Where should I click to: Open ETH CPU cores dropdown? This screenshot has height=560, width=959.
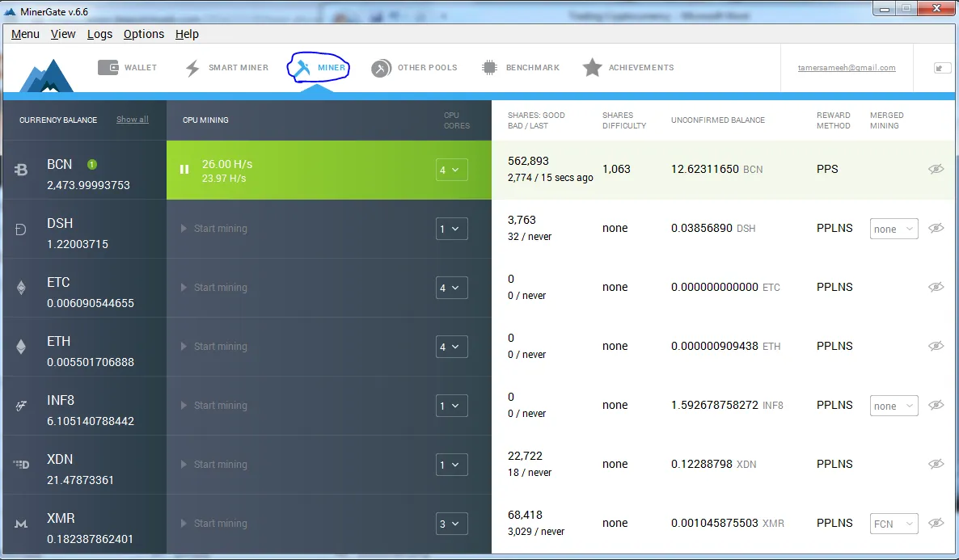point(451,347)
